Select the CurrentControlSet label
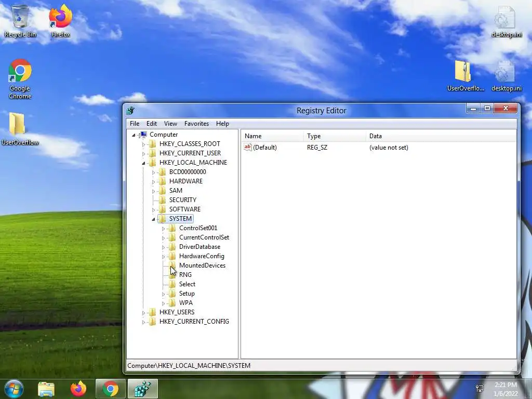532x399 pixels. (204, 237)
